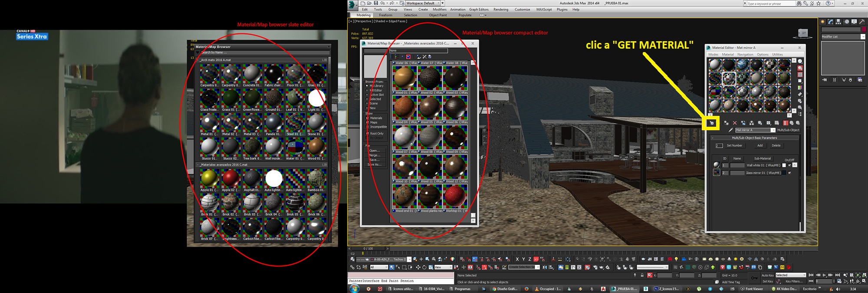The width and height of the screenshot is (868, 293).
Task: Click the Select and Link chain icon
Action: pyautogui.click(x=352, y=267)
